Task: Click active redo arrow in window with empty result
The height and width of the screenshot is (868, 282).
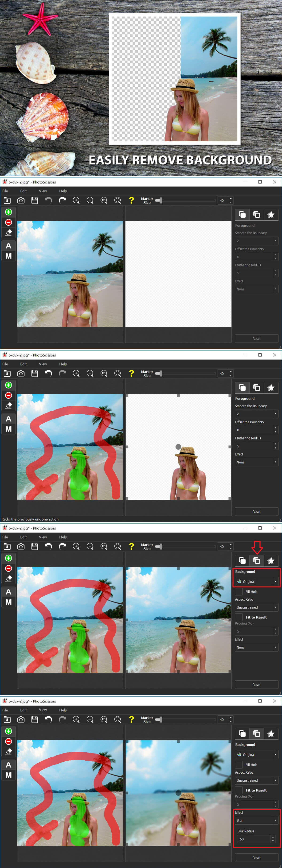Action: (63, 200)
